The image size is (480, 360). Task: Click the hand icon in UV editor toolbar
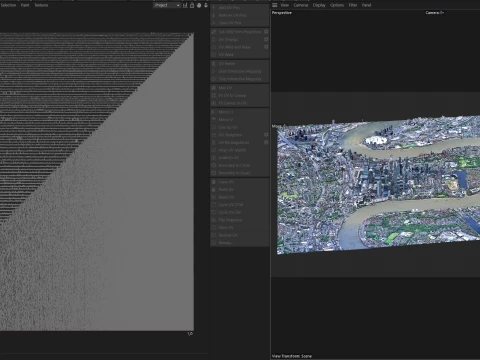199,5
